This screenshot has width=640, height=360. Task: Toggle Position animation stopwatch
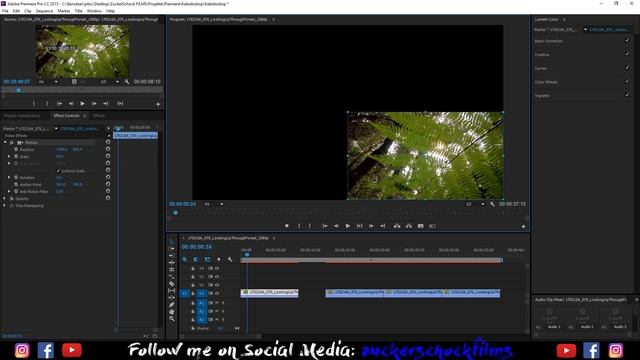point(16,149)
